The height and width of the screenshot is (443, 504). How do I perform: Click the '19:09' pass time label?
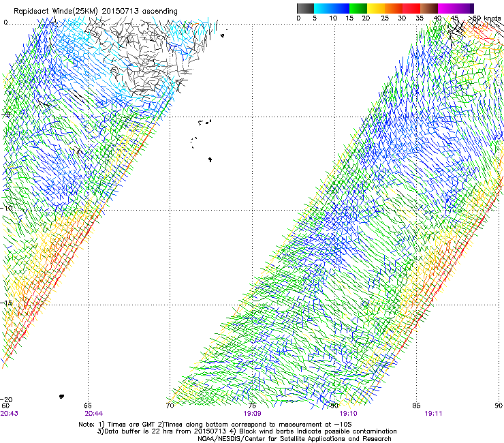pos(252,414)
